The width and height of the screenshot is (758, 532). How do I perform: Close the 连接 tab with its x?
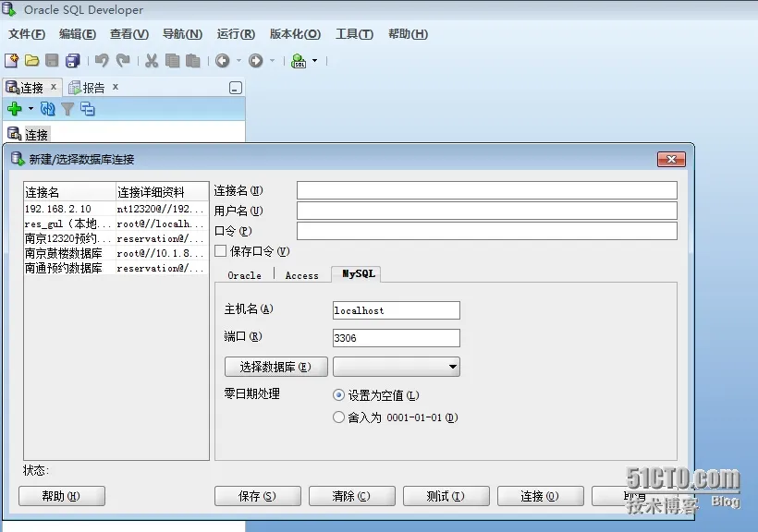[54, 87]
